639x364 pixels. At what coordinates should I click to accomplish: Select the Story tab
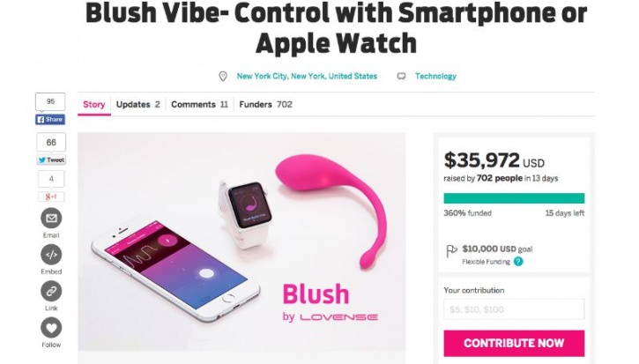point(94,104)
